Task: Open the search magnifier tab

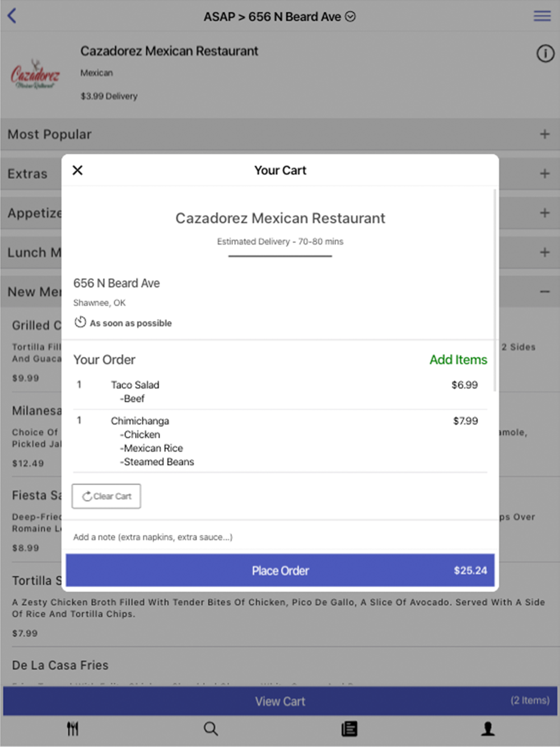Action: (x=211, y=729)
